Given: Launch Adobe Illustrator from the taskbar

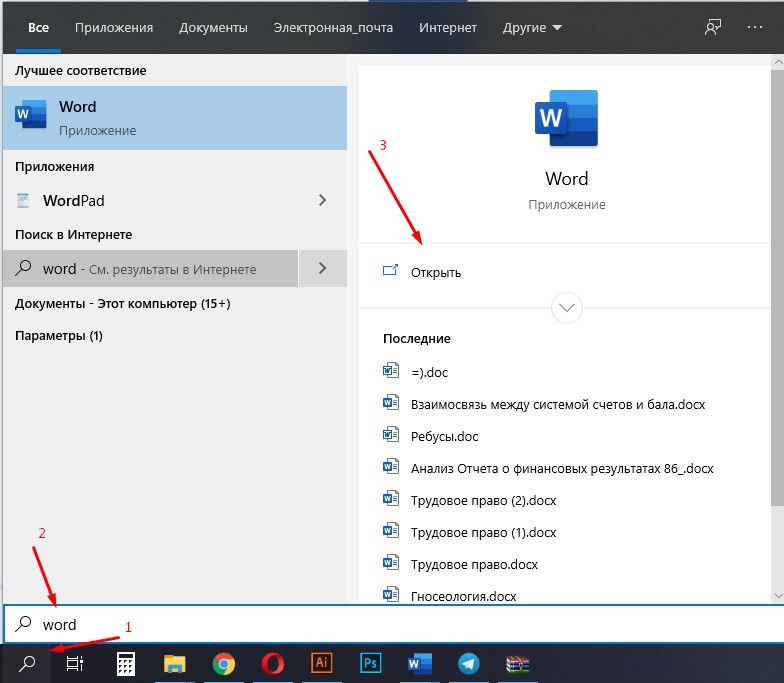Looking at the screenshot, I should [322, 663].
